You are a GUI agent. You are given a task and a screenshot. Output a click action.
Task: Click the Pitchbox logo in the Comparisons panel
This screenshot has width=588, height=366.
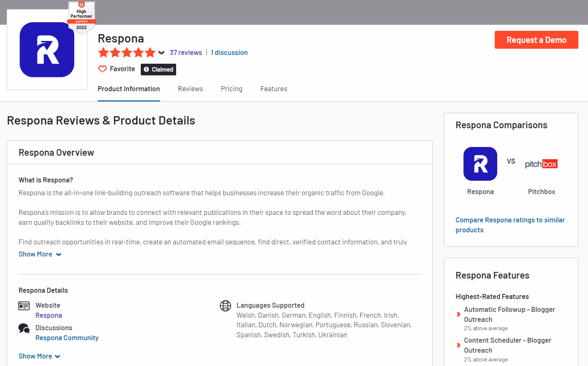tap(541, 164)
